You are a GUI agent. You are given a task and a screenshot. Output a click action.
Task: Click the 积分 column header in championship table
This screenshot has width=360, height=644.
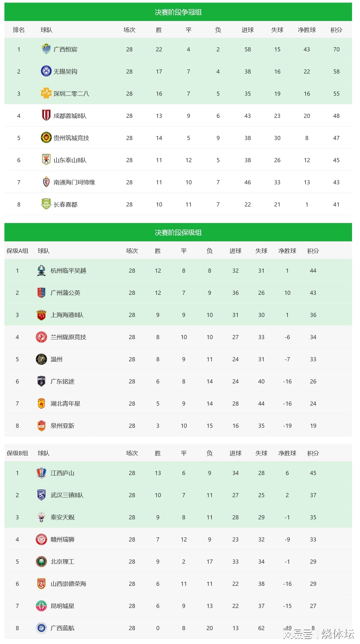(x=336, y=30)
